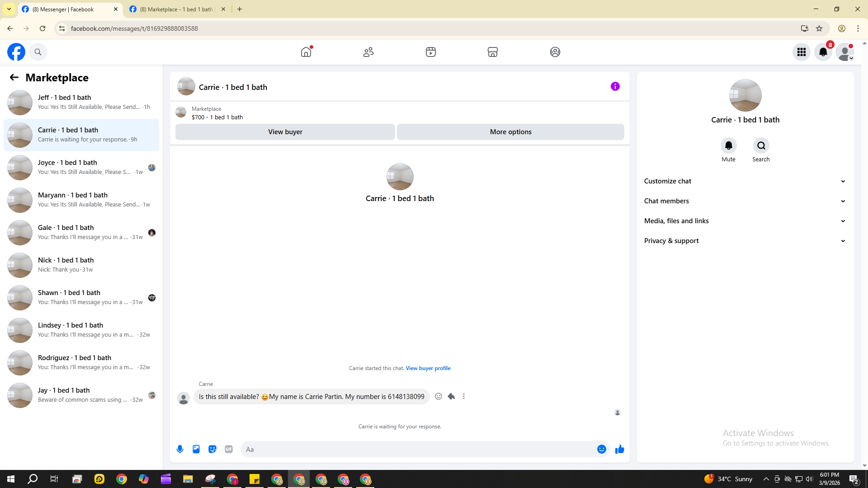Open Facebook notifications bell
Screen dimensions: 868x488
click(x=823, y=52)
